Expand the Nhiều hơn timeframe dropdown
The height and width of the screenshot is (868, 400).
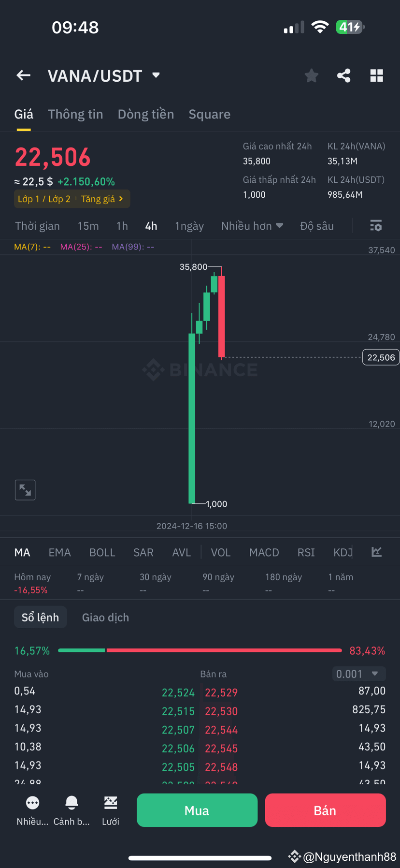click(252, 225)
